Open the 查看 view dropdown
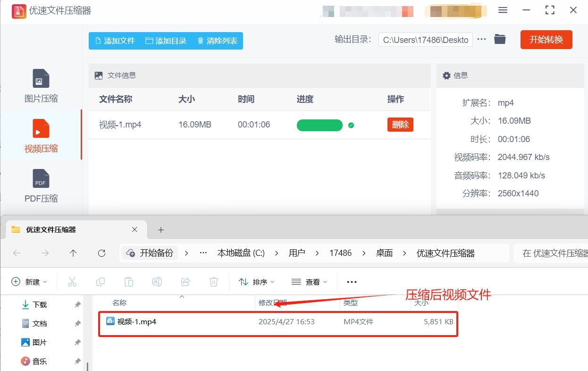 click(x=310, y=281)
